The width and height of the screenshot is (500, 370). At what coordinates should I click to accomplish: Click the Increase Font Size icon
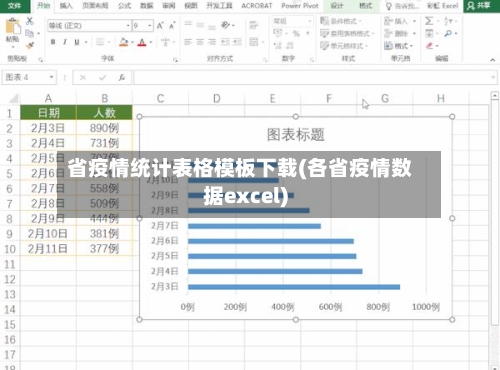click(x=160, y=26)
